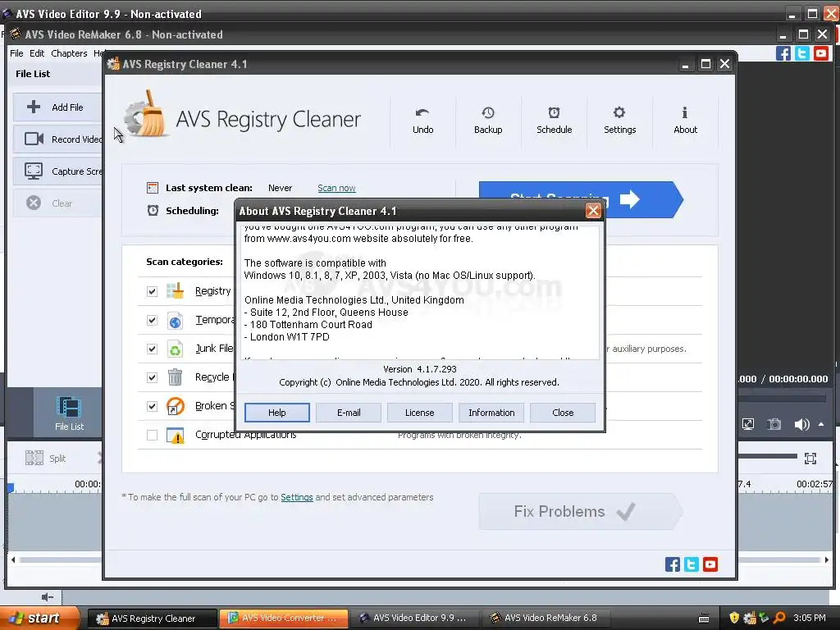Adjust the timeline zoom slider
This screenshot has width=840, height=630.
pyautogui.click(x=768, y=456)
